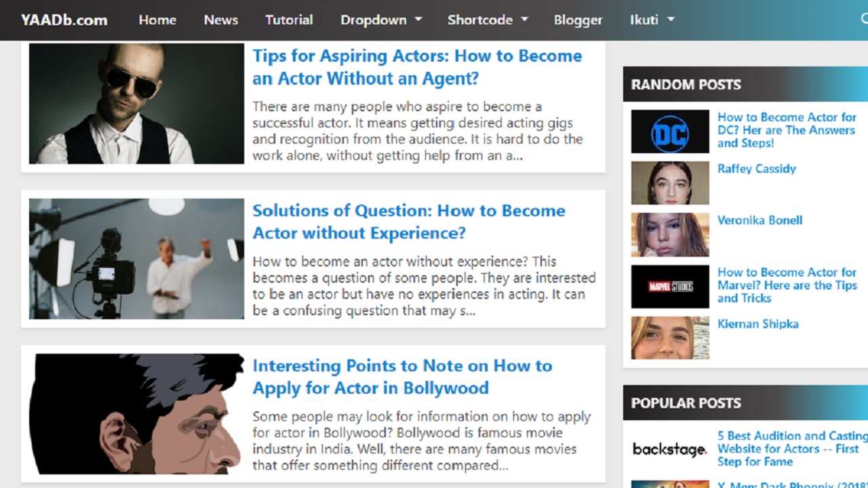Open 'How to Become Actor without Experience' title
The height and width of the screenshot is (488, 868).
point(409,222)
